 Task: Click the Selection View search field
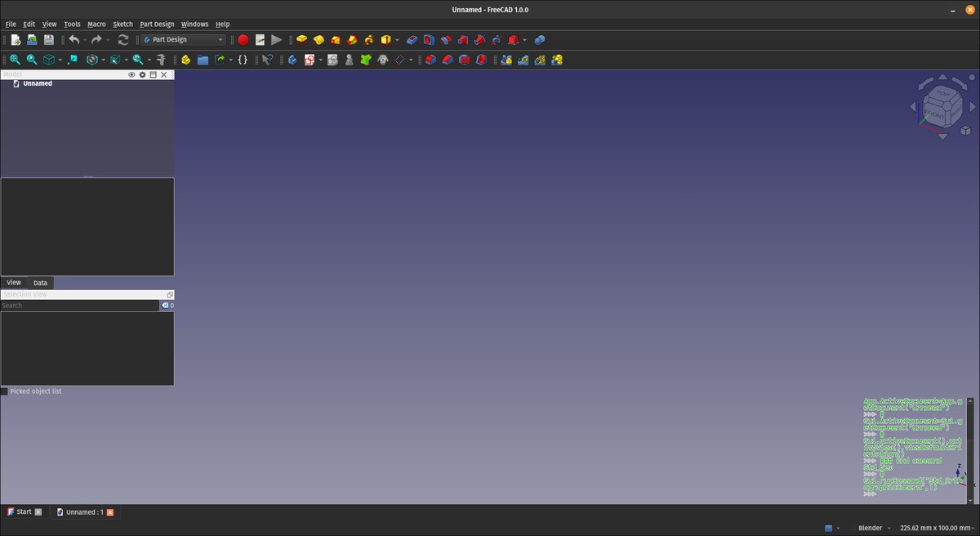(79, 306)
